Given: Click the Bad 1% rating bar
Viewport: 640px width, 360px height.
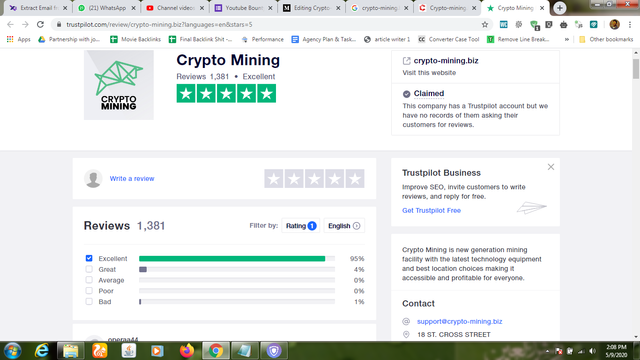Looking at the screenshot, I should point(140,302).
